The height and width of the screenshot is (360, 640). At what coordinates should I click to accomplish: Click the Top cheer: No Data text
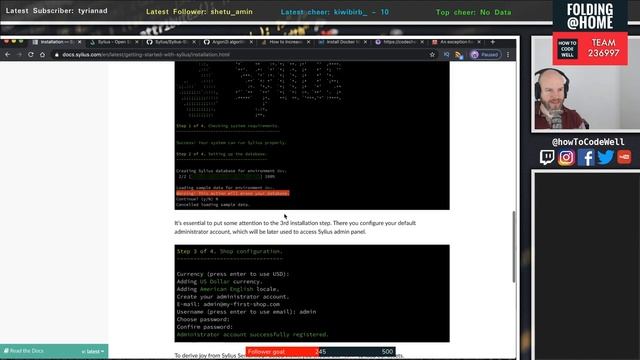coord(473,12)
